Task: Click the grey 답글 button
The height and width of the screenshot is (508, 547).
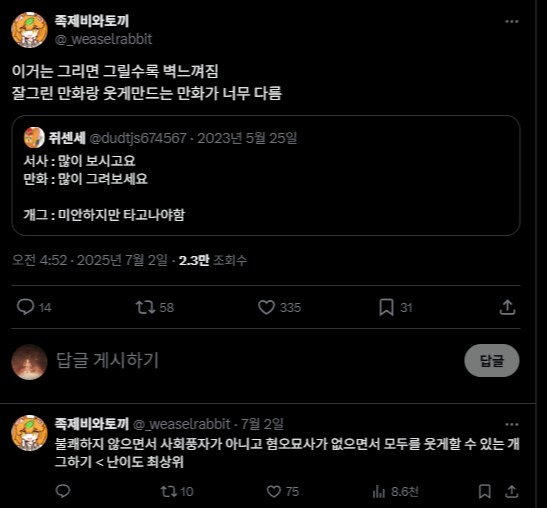Action: [492, 360]
